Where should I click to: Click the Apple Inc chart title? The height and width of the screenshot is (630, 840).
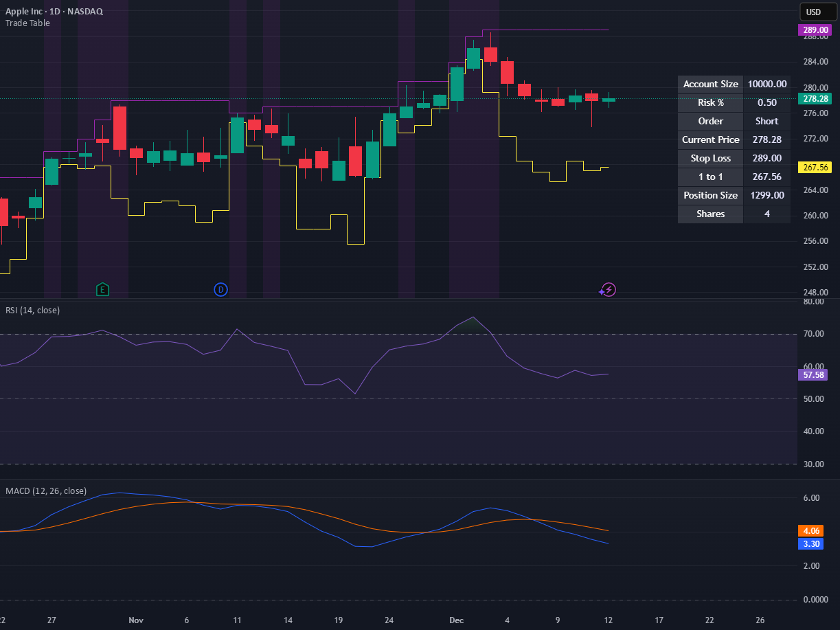tap(54, 12)
